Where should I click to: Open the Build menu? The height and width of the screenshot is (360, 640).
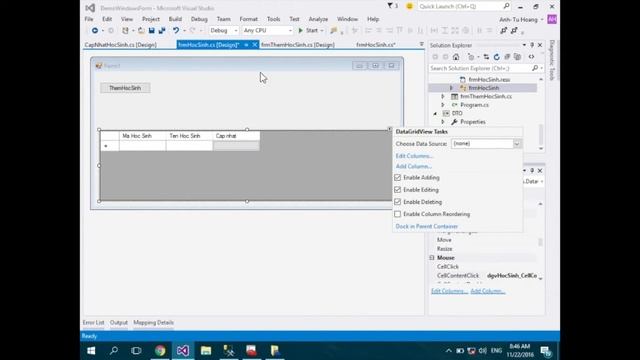pos(175,19)
